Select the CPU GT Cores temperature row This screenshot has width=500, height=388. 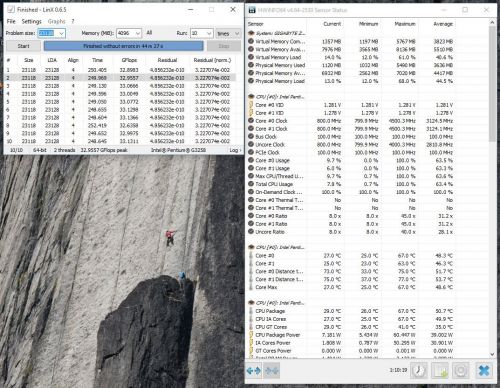pyautogui.click(x=351, y=327)
